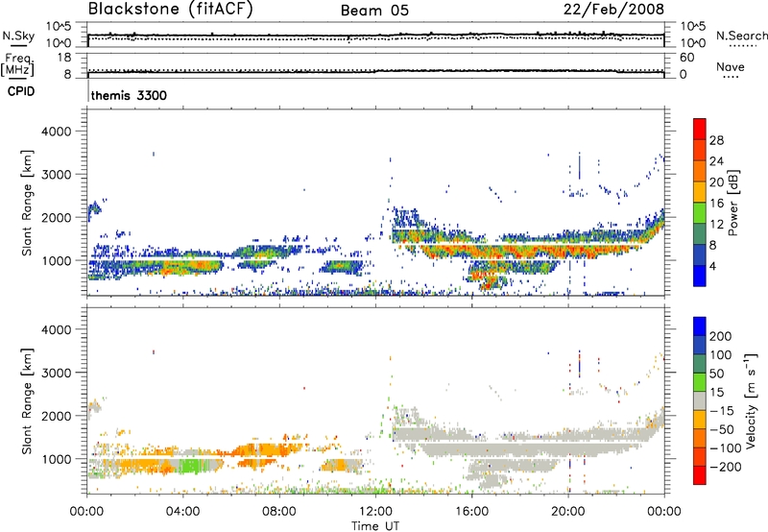Click the '-200' value on velocity scale
This screenshot has width=768, height=532.
[x=726, y=467]
